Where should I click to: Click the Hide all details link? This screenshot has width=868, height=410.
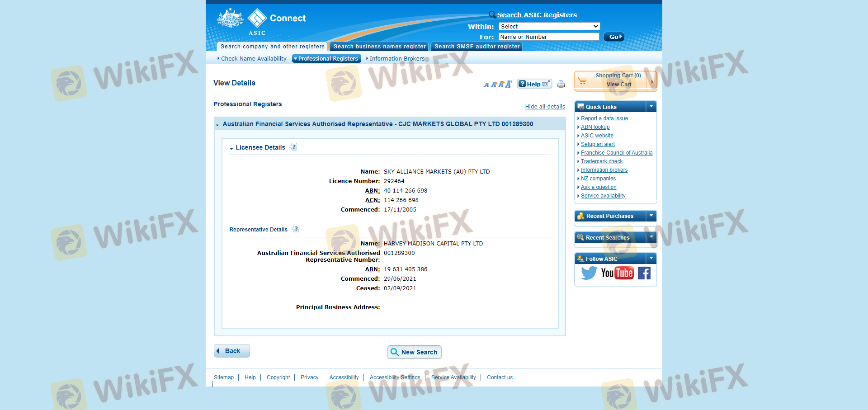pyautogui.click(x=545, y=107)
